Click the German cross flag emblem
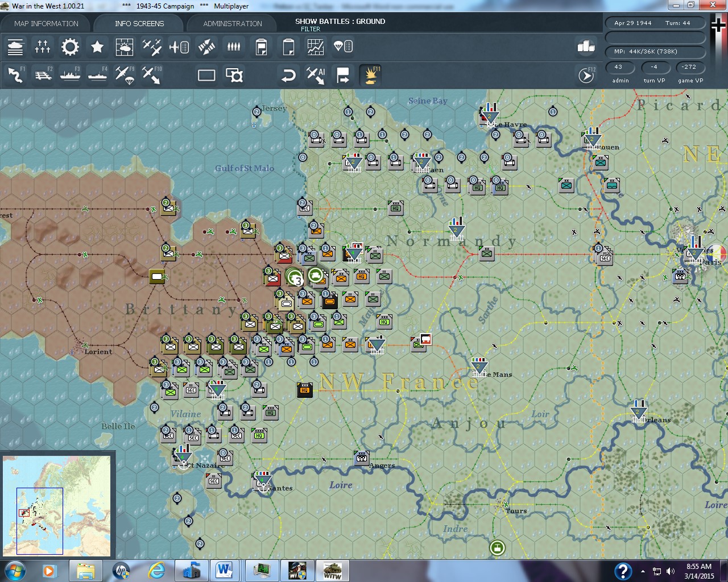This screenshot has height=582, width=728. click(x=719, y=26)
